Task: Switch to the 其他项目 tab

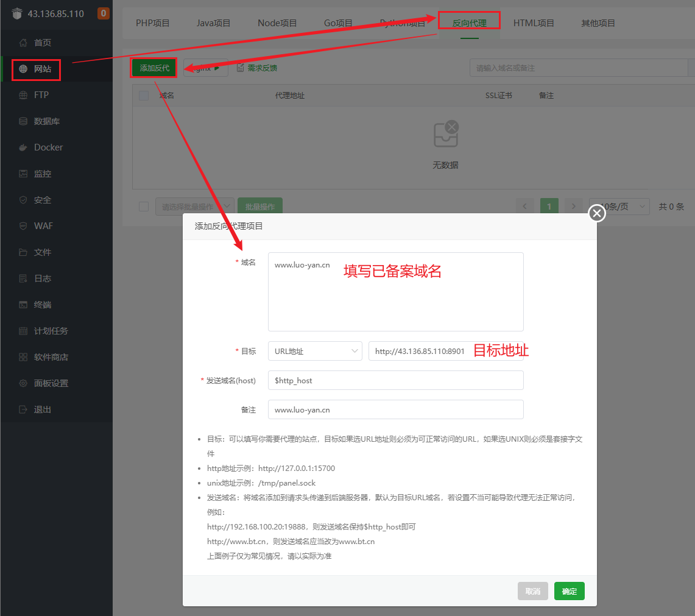Action: click(x=598, y=23)
